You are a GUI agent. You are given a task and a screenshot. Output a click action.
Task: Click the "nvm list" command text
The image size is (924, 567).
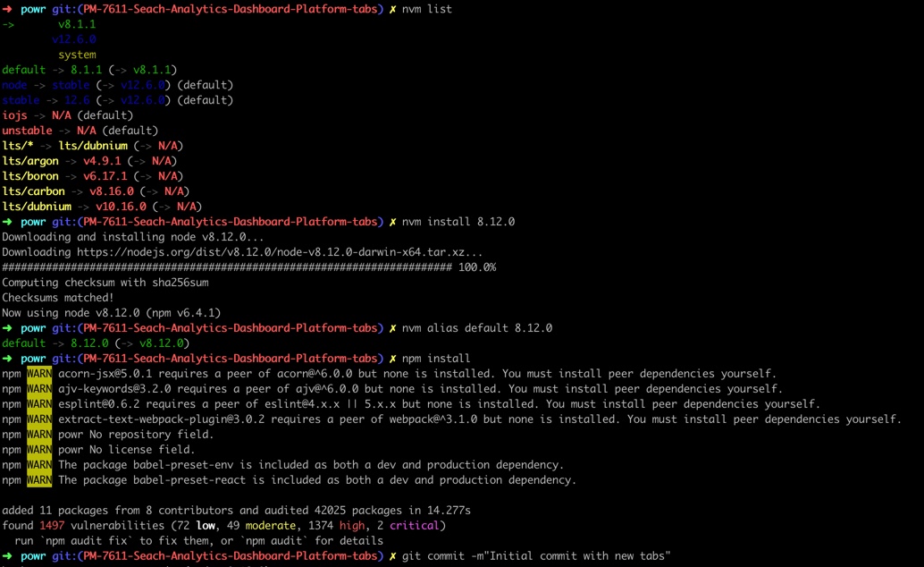pyautogui.click(x=427, y=9)
